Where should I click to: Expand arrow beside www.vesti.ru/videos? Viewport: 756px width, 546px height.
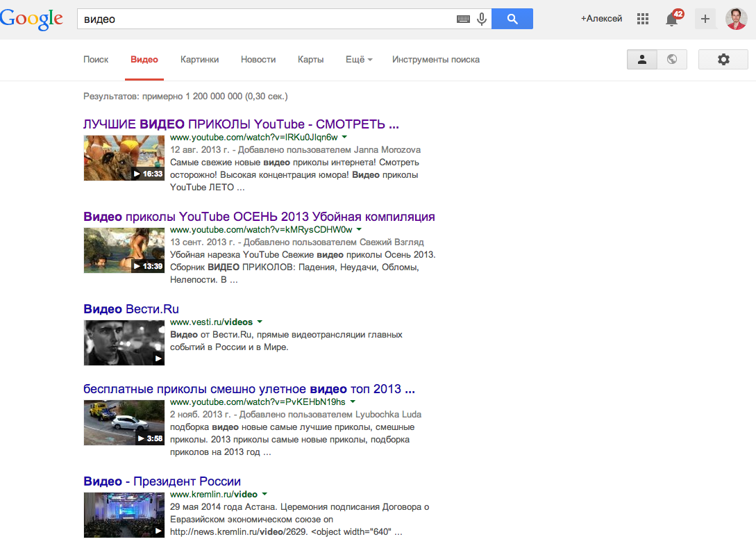[260, 322]
